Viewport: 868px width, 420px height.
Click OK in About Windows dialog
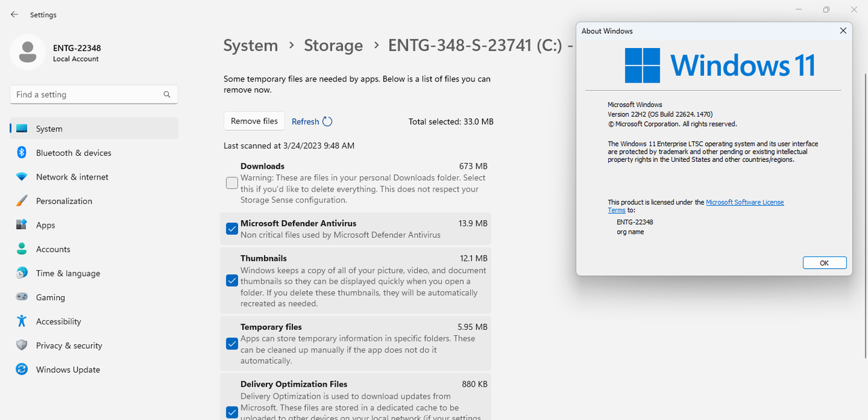point(824,263)
